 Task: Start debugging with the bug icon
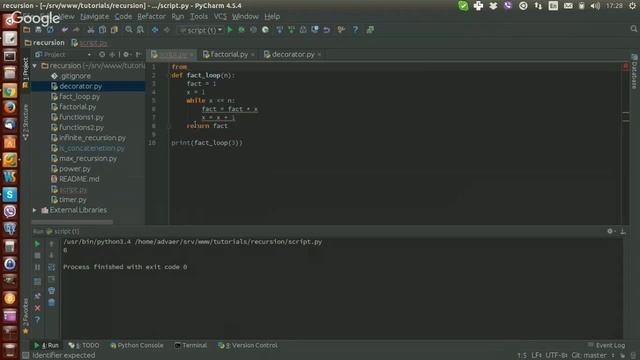[242, 30]
